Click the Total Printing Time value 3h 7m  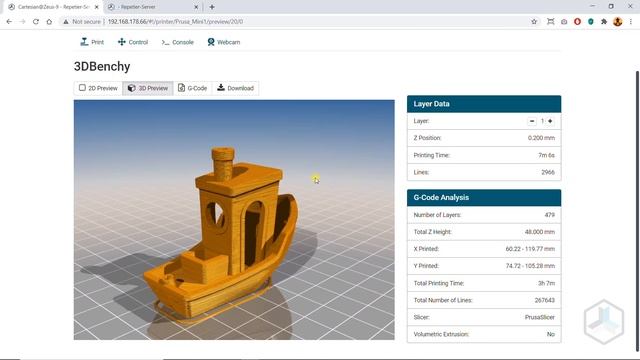(546, 283)
